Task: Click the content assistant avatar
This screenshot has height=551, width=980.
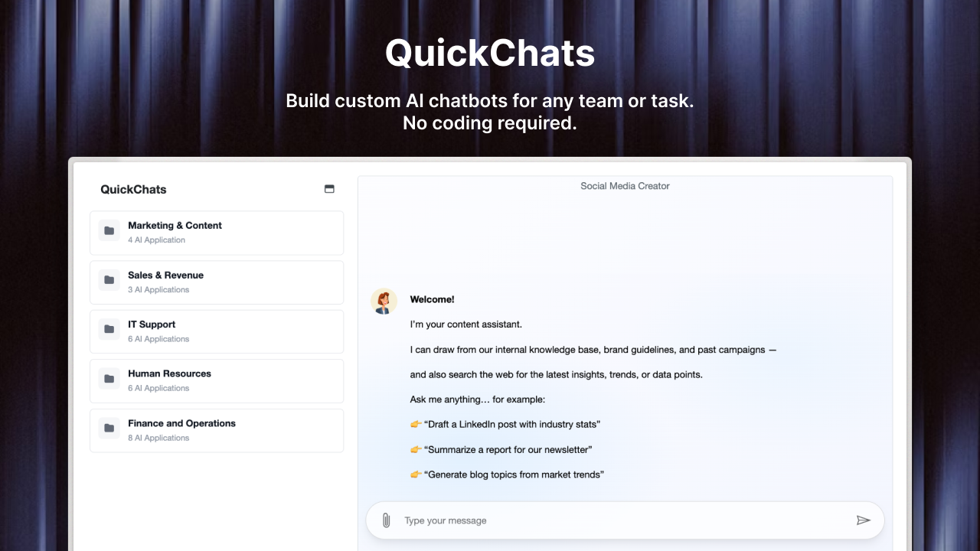Action: tap(384, 302)
